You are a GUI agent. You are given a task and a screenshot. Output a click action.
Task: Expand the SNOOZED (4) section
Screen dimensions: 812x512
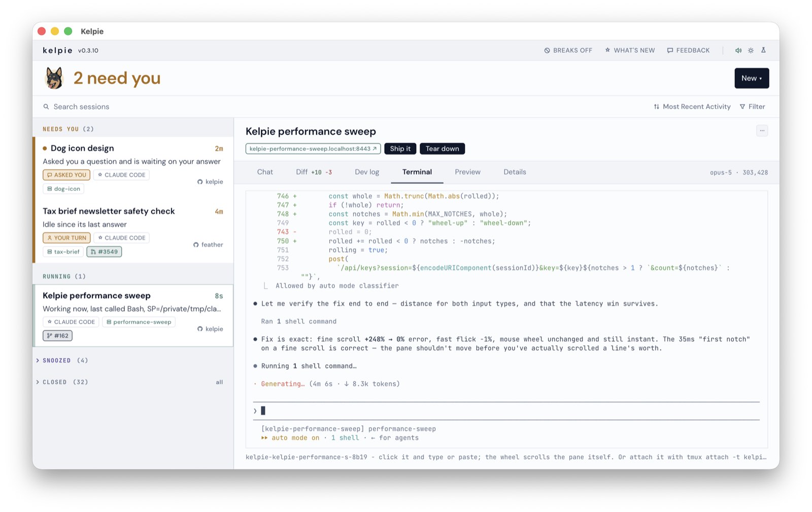(62, 360)
